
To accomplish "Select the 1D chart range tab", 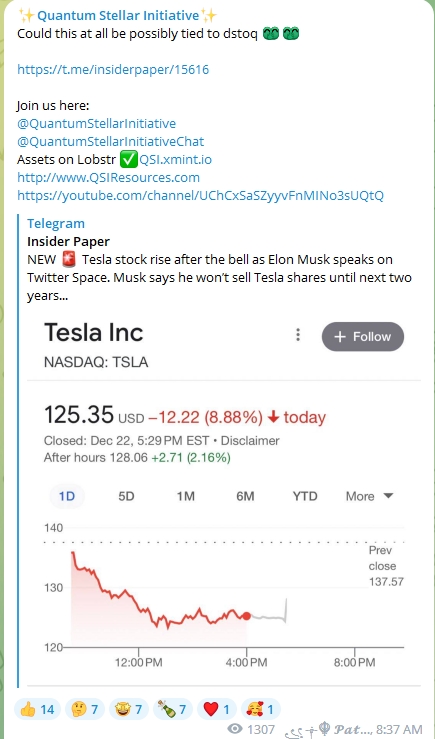I will (x=66, y=496).
